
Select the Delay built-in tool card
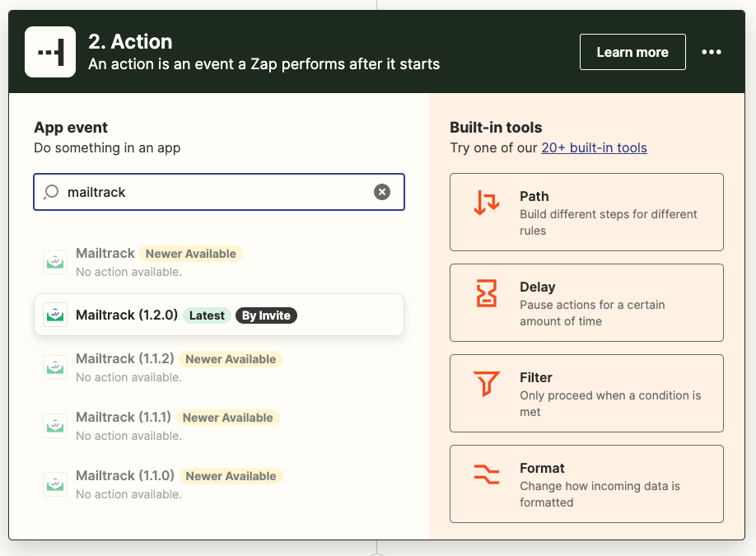tap(586, 302)
